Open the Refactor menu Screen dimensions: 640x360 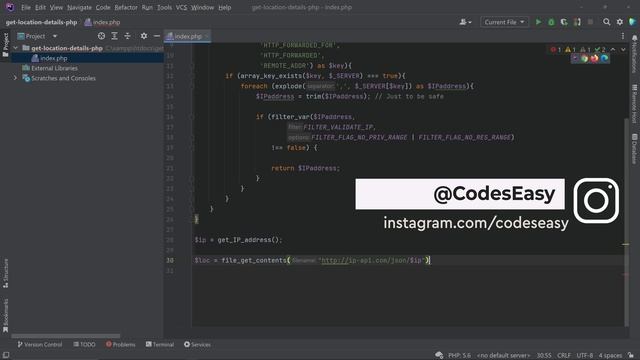tap(126, 7)
